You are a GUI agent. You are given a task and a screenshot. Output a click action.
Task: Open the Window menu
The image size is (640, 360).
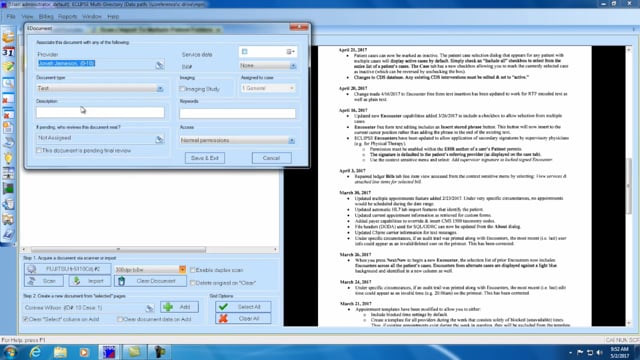(x=92, y=17)
